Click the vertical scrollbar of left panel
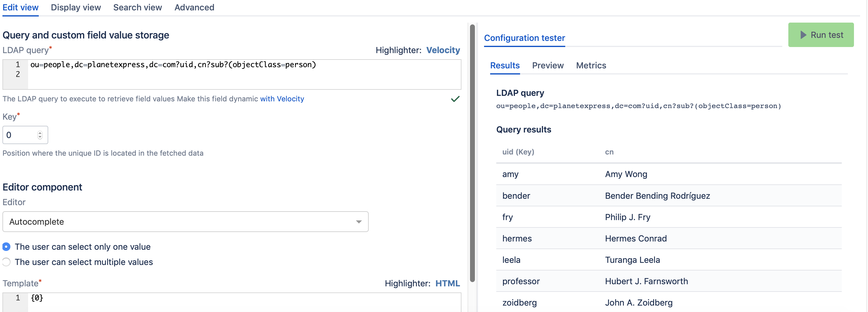The width and height of the screenshot is (868, 312). click(472, 152)
